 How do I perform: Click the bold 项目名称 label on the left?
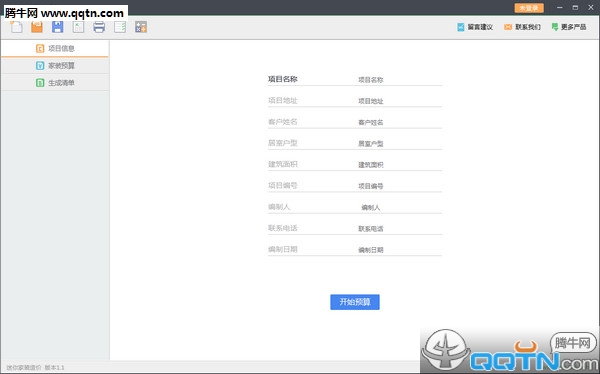pos(283,79)
